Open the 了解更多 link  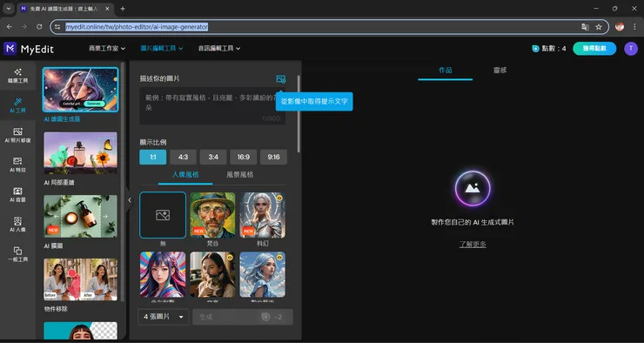pyautogui.click(x=473, y=244)
